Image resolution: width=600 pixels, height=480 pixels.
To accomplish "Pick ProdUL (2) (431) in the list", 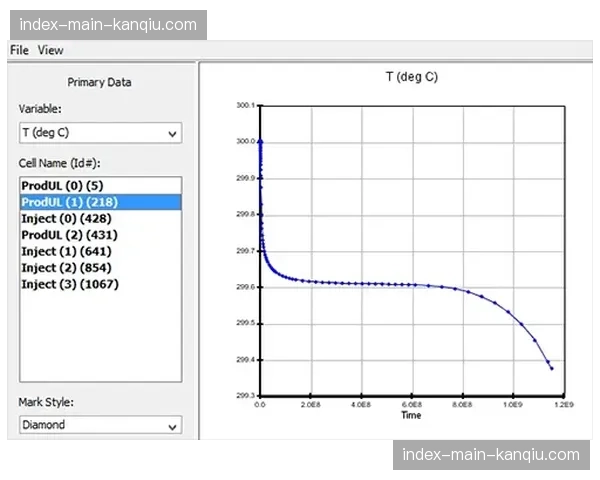I will pos(66,234).
